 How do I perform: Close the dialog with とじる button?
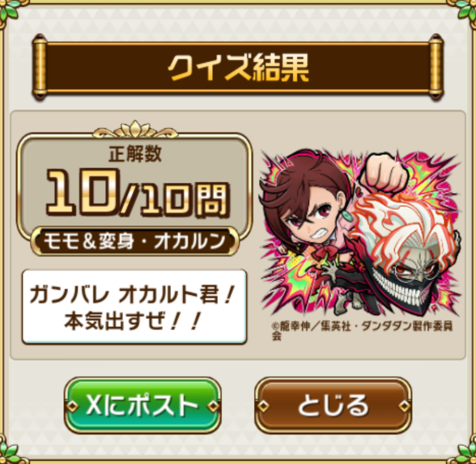(333, 405)
